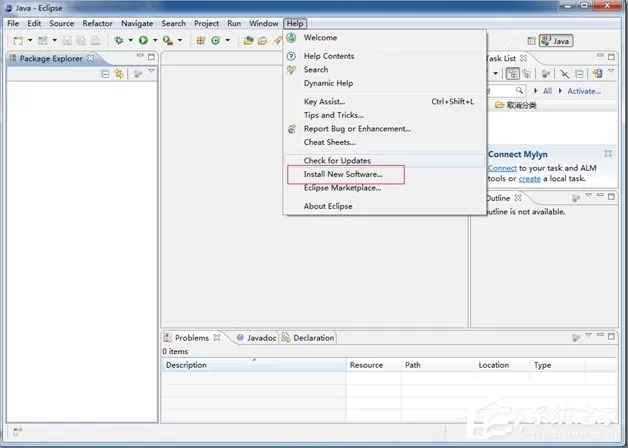Screen dimensions: 628x448
Task: Select the 取消分类 category row
Action: (x=552, y=105)
